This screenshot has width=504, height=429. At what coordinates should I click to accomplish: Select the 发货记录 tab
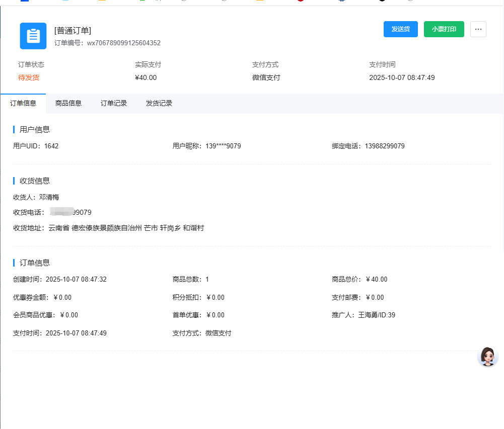[159, 104]
